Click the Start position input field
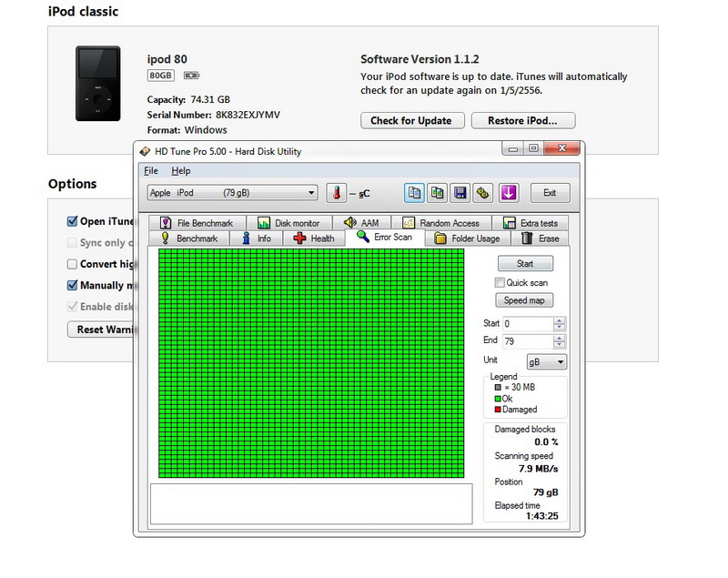This screenshot has width=728, height=578. click(x=529, y=323)
